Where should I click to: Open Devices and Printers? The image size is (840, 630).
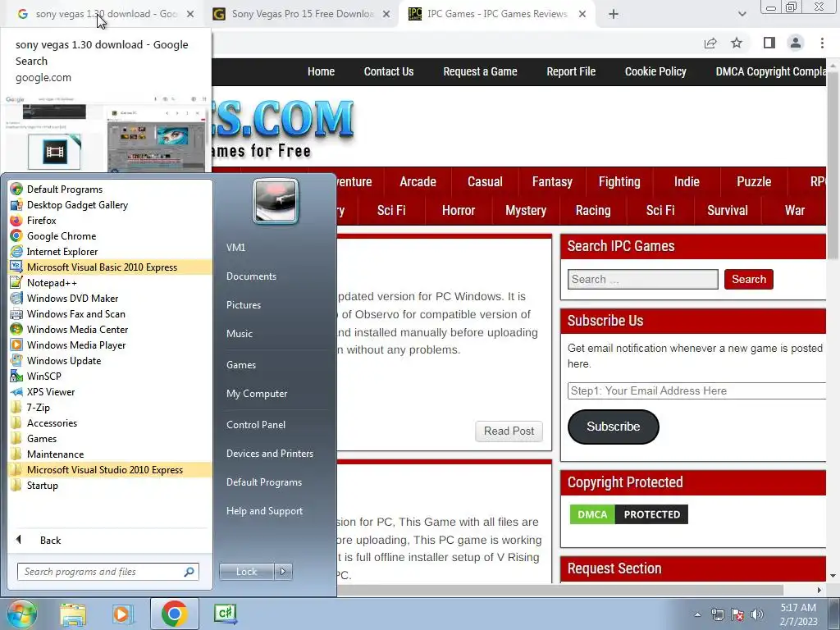pyautogui.click(x=269, y=453)
